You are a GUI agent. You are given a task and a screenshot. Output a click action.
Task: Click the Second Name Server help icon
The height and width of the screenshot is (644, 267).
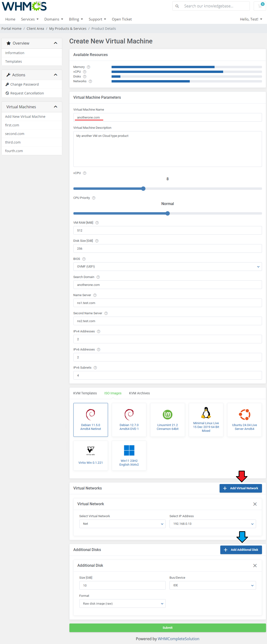[106, 313]
